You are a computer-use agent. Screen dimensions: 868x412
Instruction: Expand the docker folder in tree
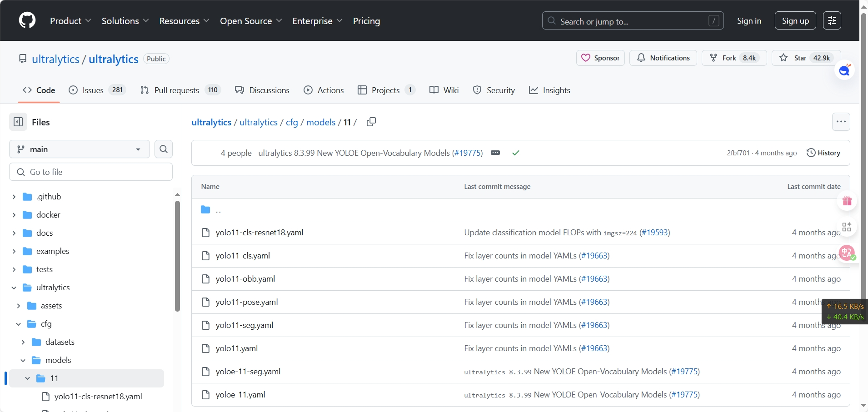click(x=14, y=215)
